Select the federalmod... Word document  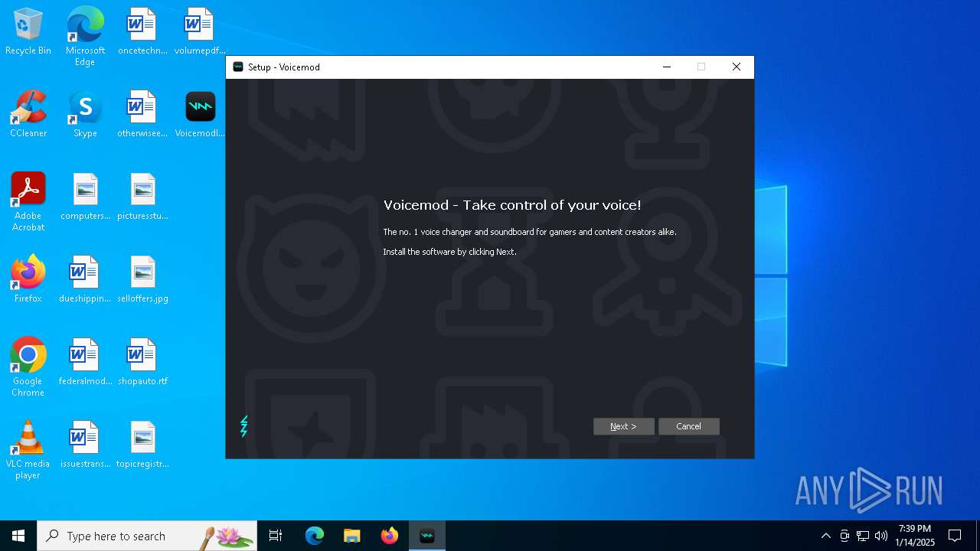point(85,363)
